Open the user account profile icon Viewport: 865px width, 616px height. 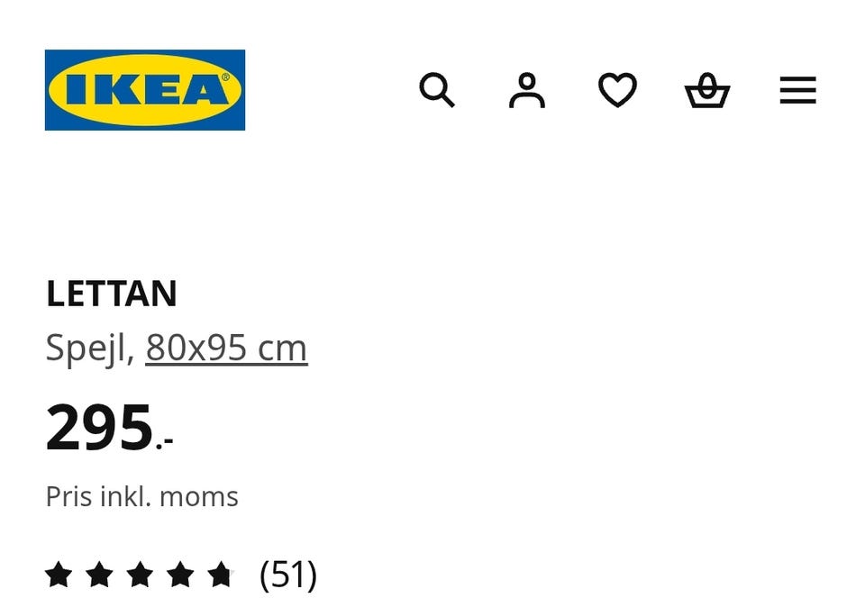(x=527, y=90)
